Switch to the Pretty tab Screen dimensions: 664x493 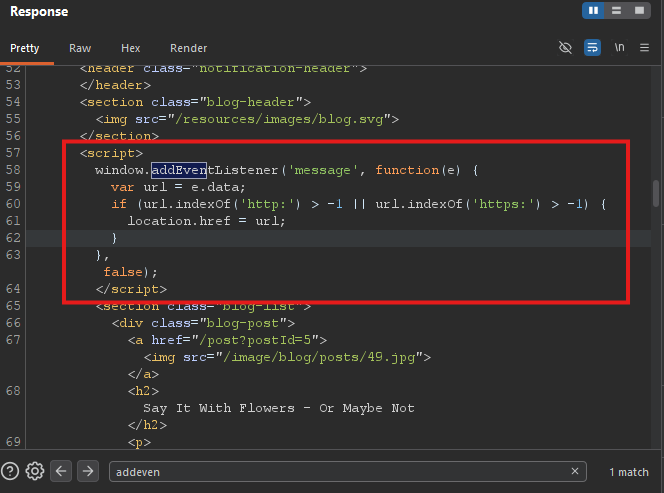click(x=25, y=48)
